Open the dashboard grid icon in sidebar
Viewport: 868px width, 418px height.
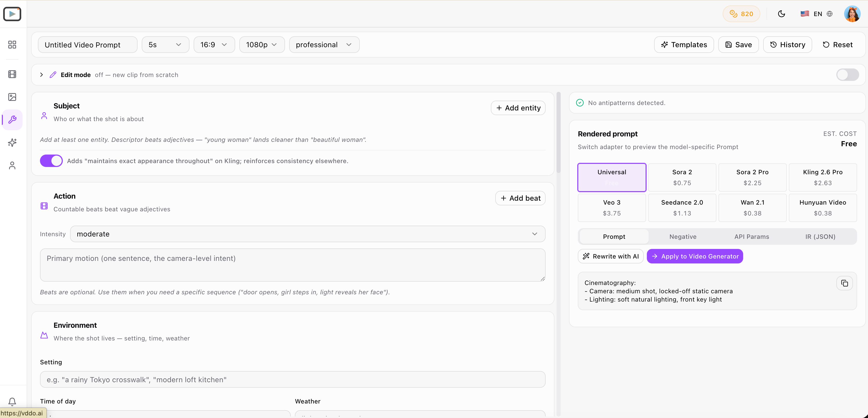12,44
